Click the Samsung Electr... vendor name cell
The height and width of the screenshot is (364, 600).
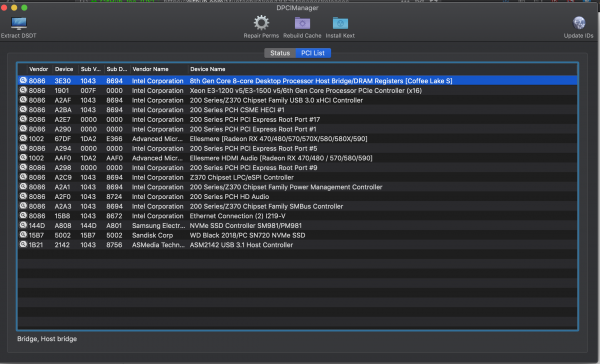pyautogui.click(x=158, y=225)
